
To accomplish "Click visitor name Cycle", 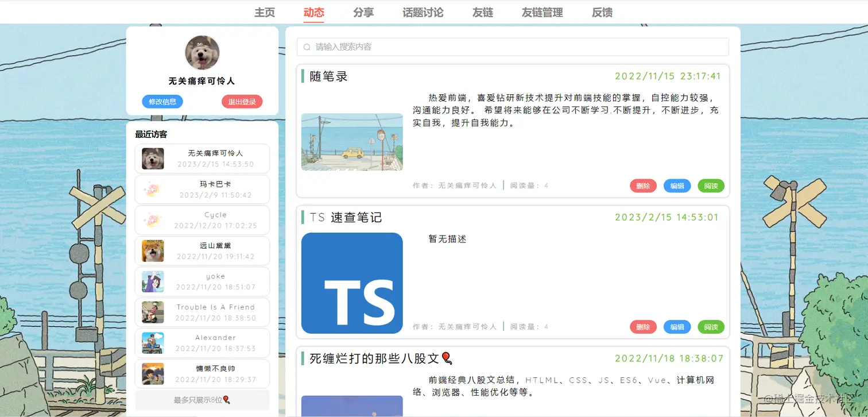I will [x=215, y=215].
